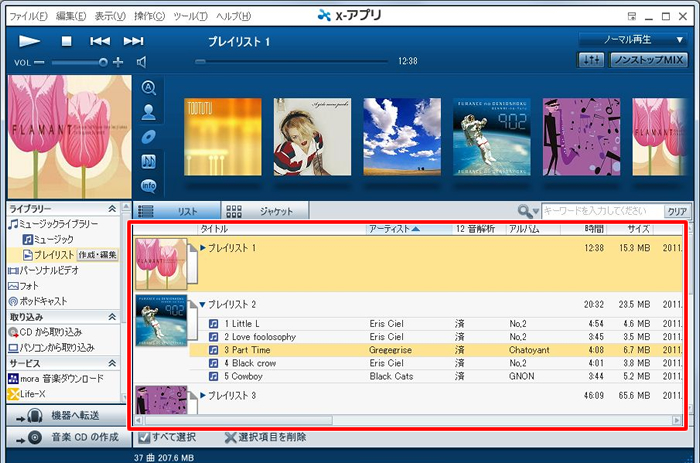Toggle the すべて選択 checkbox
Image resolution: width=700 pixels, height=463 pixels.
click(144, 437)
